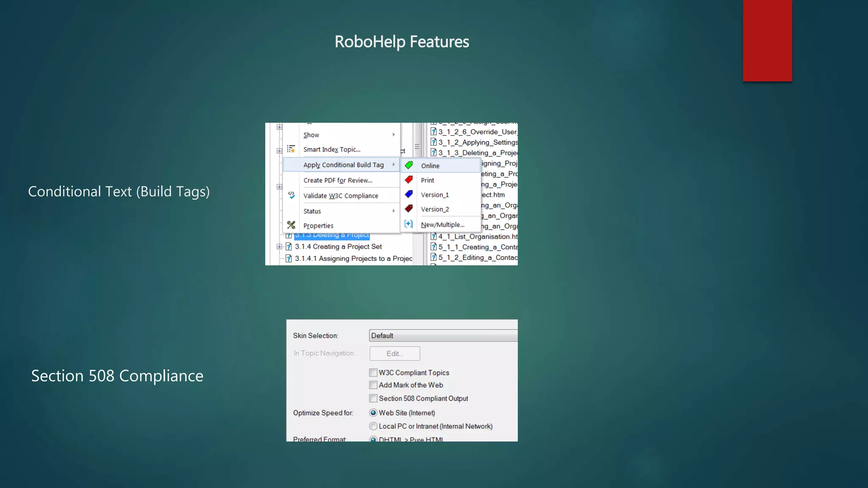
Task: Open the Status menu entry
Action: point(341,211)
